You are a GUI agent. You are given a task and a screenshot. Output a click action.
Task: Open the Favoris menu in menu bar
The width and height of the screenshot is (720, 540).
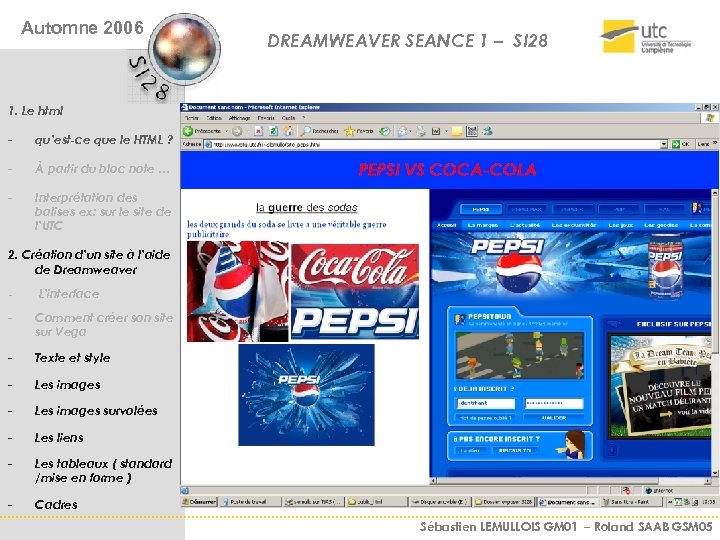(x=266, y=118)
